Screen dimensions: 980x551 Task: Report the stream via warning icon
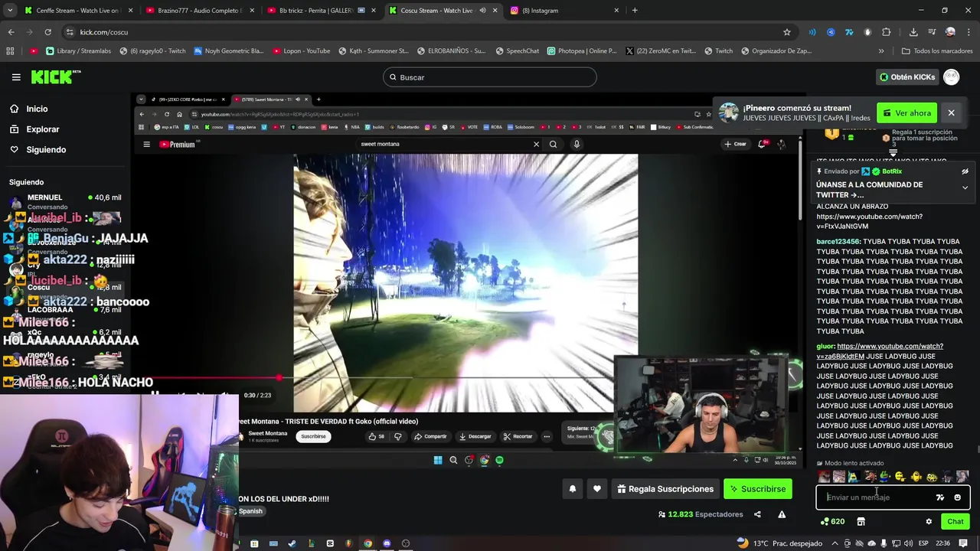(782, 514)
